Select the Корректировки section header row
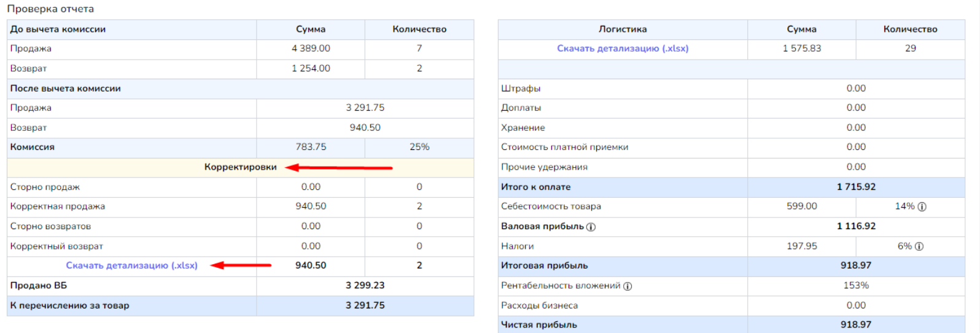Image resolution: width=980 pixels, height=333 pixels. [240, 167]
